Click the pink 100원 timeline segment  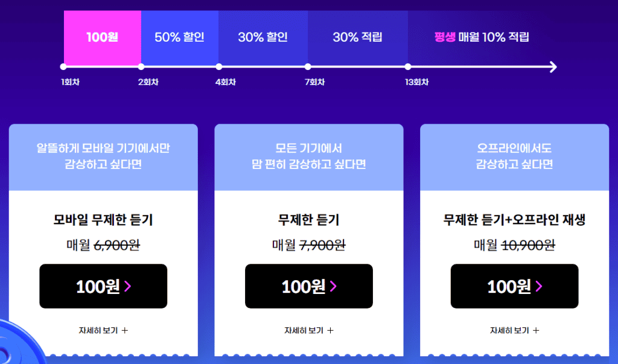[103, 37]
